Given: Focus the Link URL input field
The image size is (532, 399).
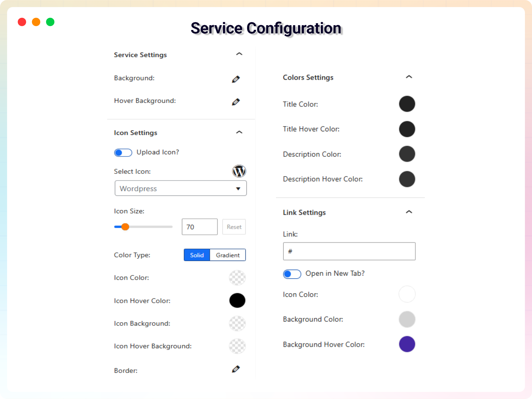Looking at the screenshot, I should pyautogui.click(x=349, y=251).
